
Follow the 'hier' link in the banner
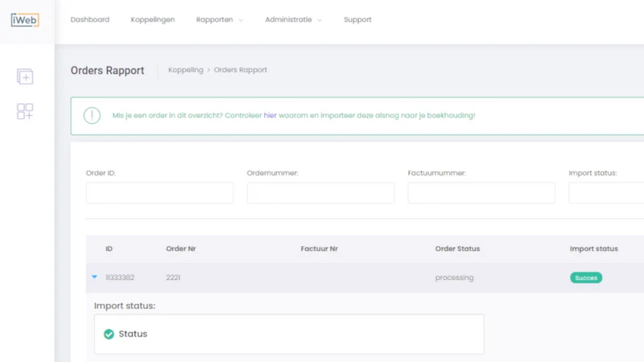[270, 115]
